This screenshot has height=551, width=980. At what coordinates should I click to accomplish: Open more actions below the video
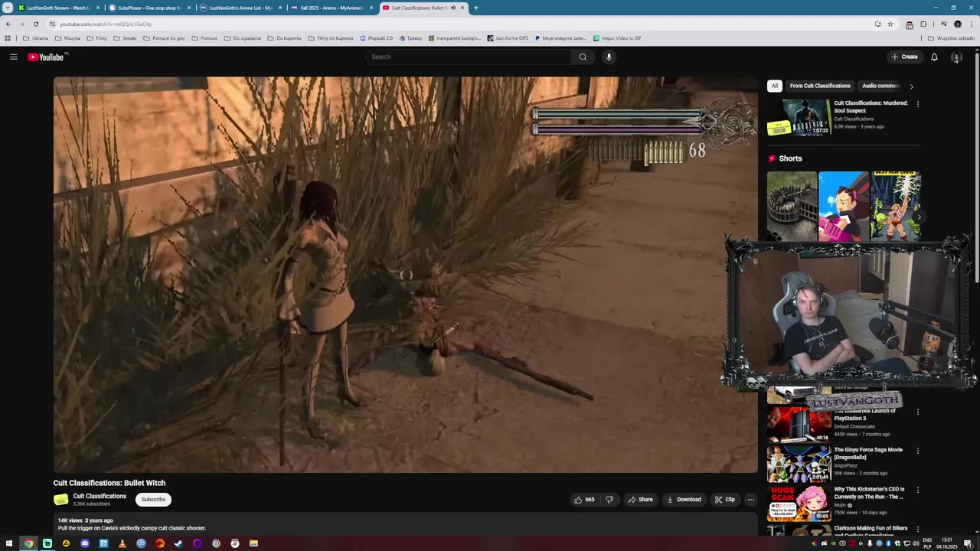coord(750,500)
